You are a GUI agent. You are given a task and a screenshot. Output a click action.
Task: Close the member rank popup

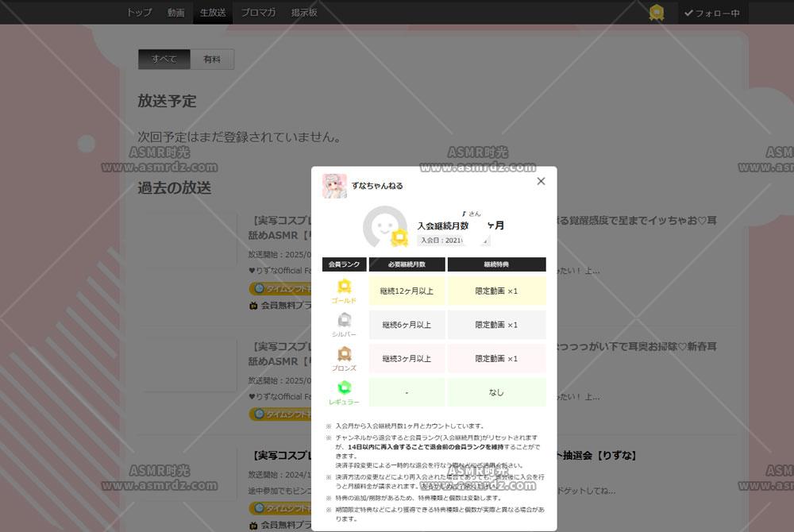541,181
